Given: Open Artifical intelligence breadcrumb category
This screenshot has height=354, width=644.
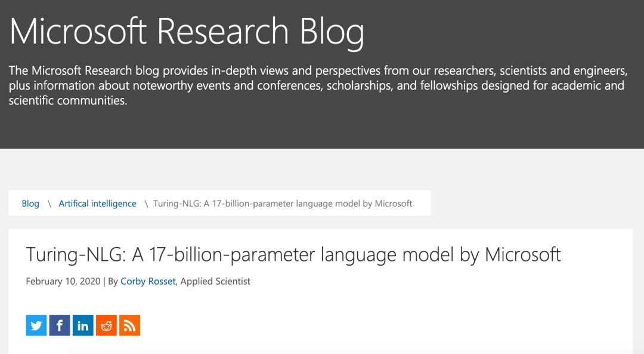Looking at the screenshot, I should coord(97,204).
